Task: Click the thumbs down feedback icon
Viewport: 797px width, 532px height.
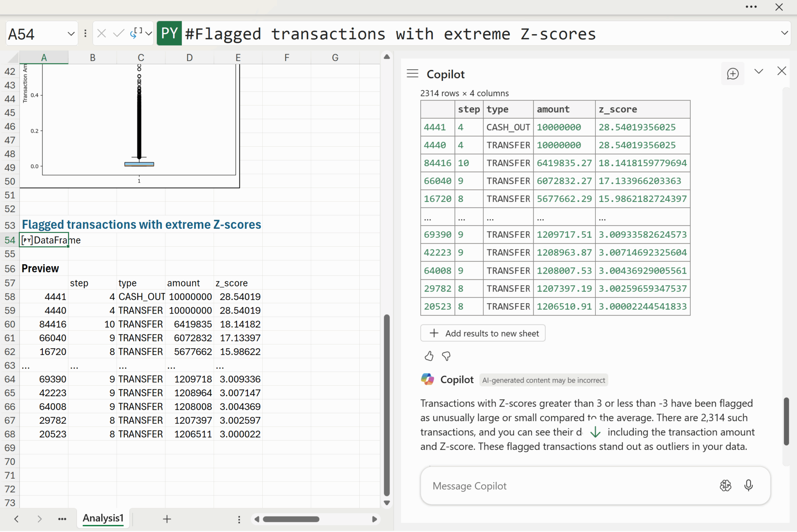Action: [x=446, y=356]
